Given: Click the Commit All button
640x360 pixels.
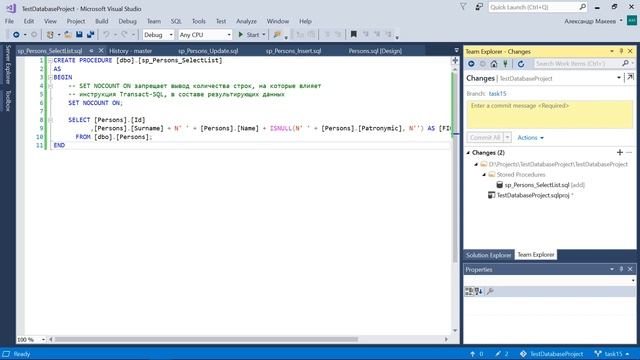Looking at the screenshot, I should coord(485,138).
